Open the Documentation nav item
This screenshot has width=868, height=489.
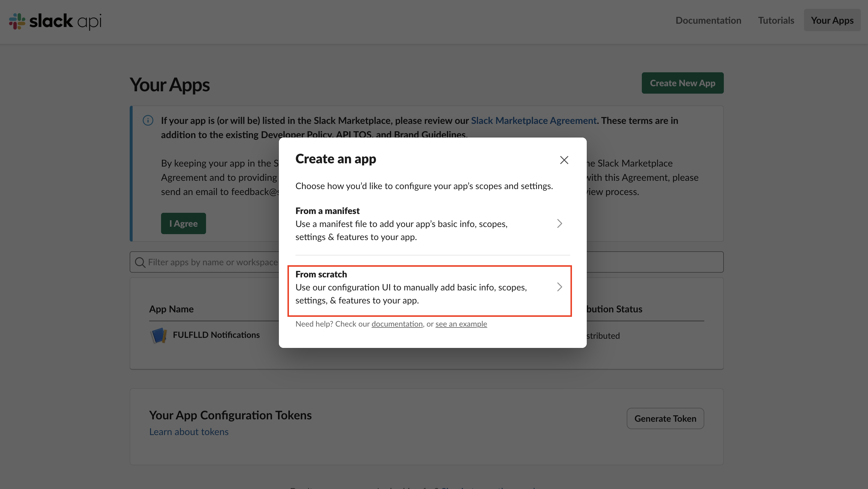coord(708,20)
